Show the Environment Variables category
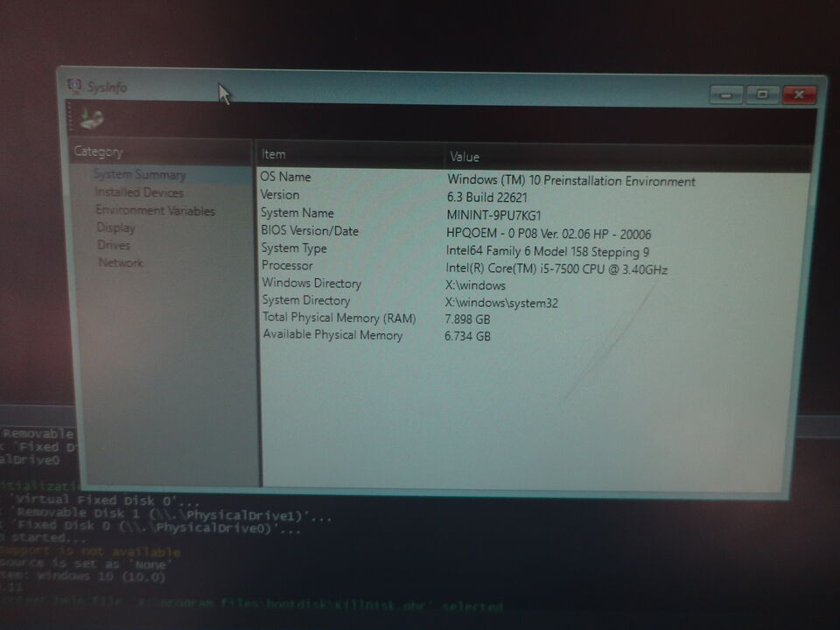 tap(155, 211)
